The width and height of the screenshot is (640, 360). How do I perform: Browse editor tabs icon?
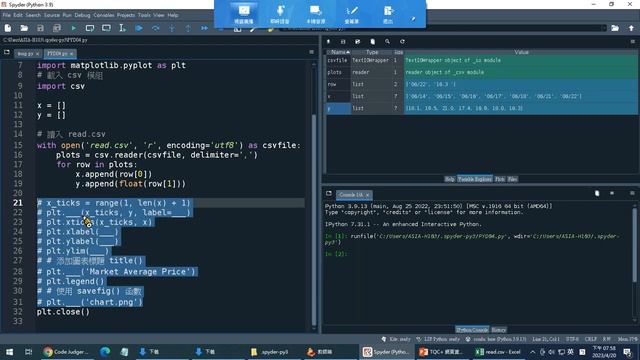coord(7,52)
